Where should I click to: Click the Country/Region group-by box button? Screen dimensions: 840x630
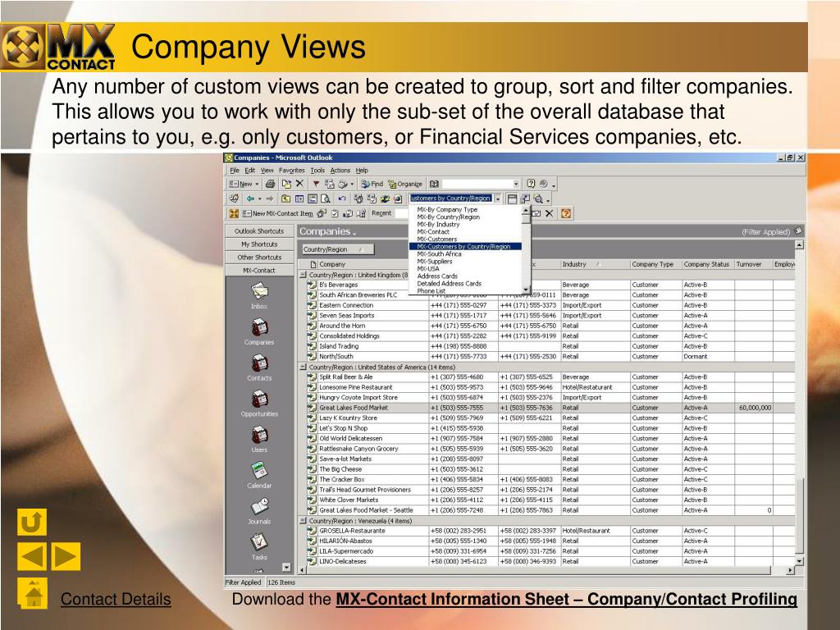click(x=337, y=249)
